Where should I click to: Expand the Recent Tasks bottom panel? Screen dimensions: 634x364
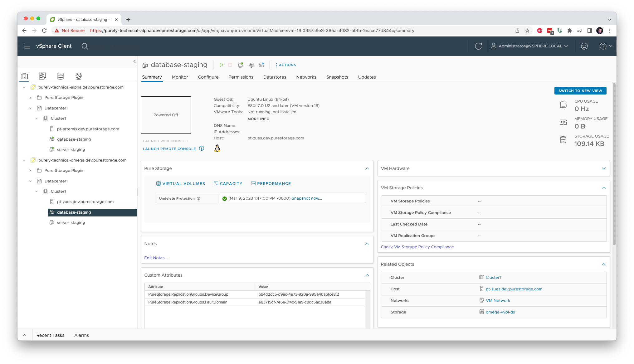[25, 335]
